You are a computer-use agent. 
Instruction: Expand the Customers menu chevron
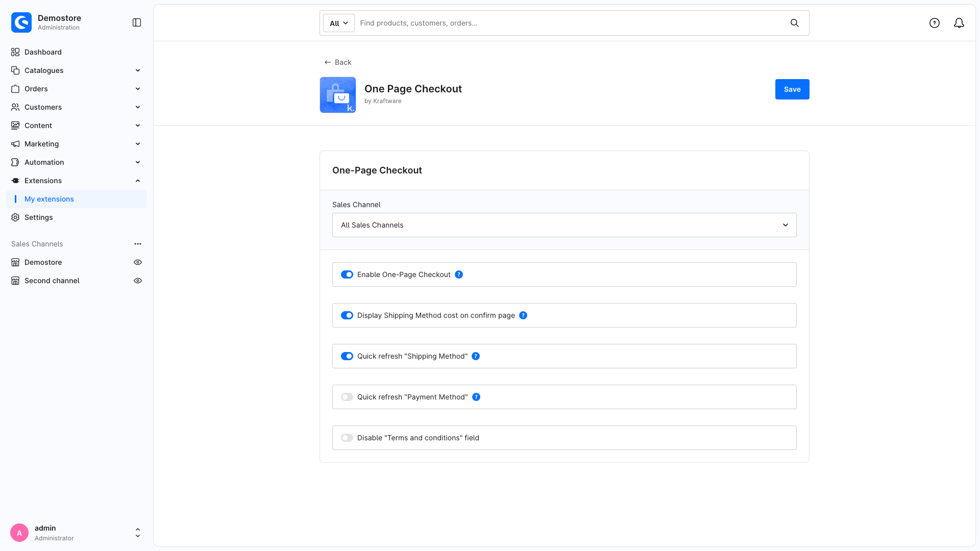coord(138,107)
